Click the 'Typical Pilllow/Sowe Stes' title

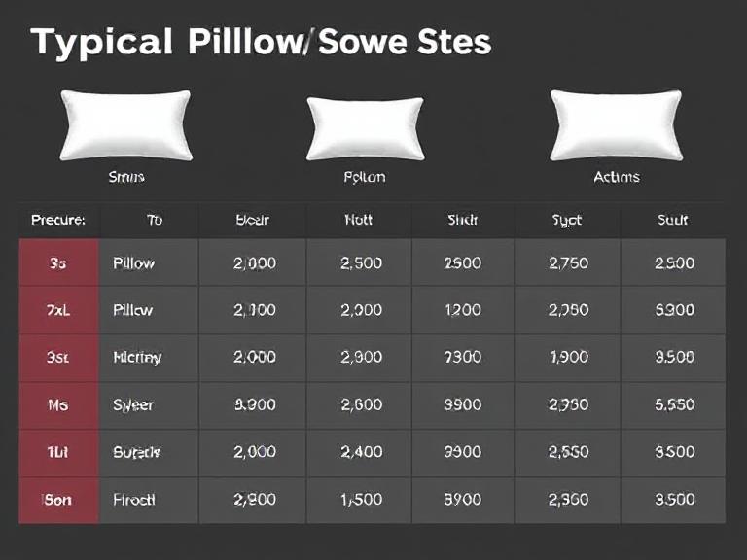click(261, 44)
